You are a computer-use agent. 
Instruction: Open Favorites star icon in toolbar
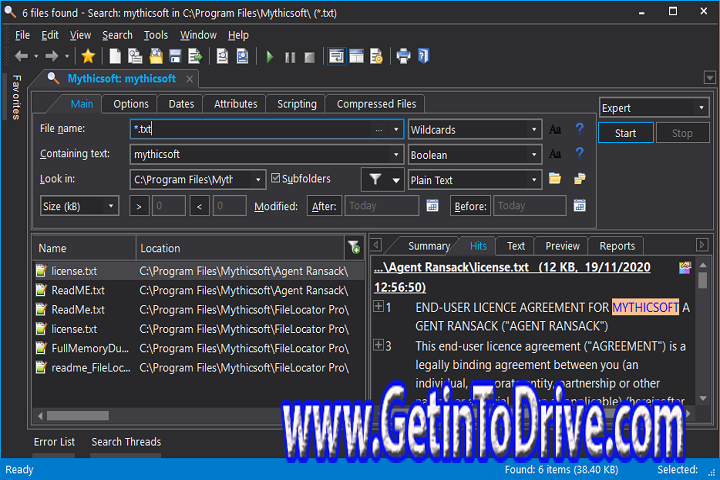pos(88,56)
